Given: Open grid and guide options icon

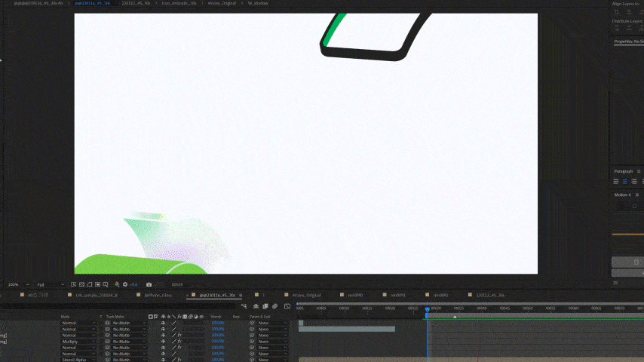Looking at the screenshot, I should point(106,284).
